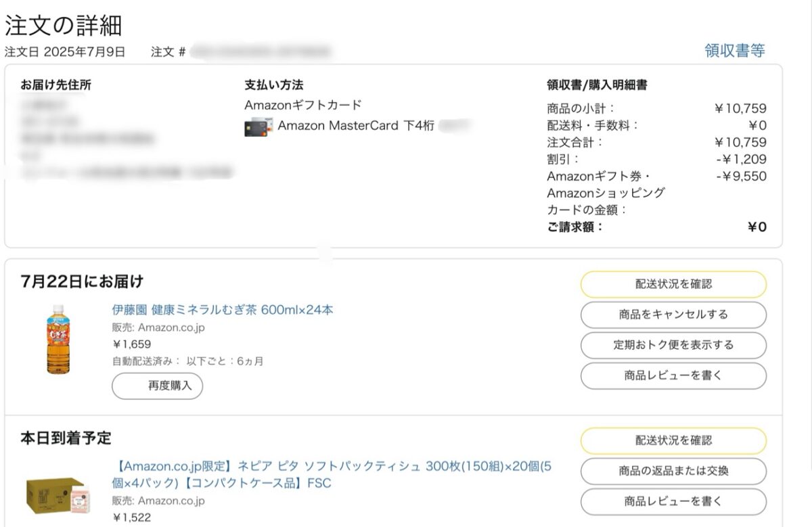
Task: Click the Amazon MasterCard 下4桁 text
Action: tap(356, 126)
